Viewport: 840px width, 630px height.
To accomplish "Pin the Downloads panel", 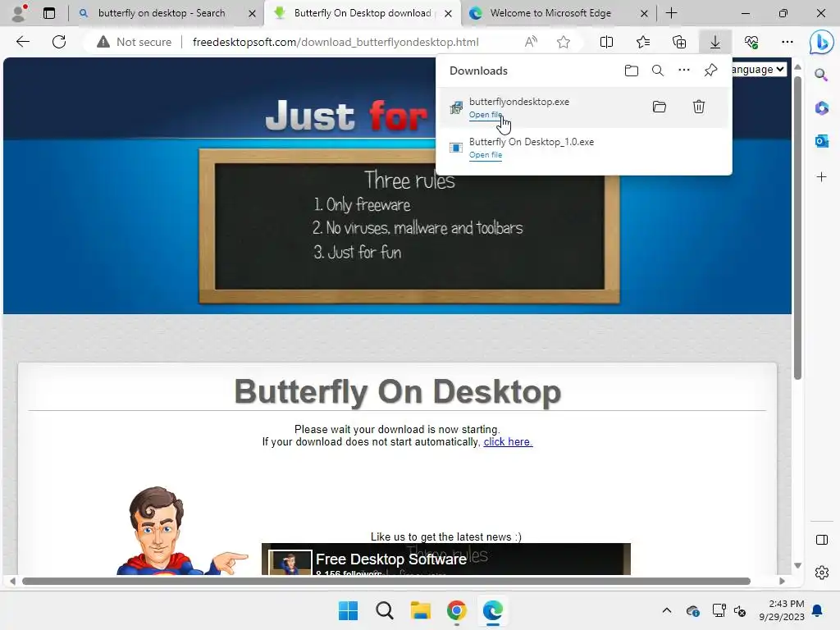I will [710, 71].
